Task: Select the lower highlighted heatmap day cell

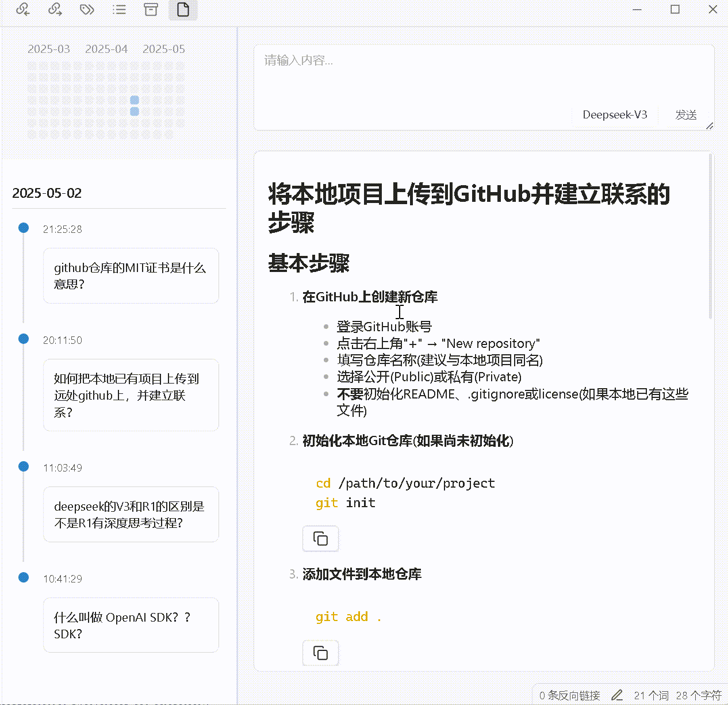Action: pyautogui.click(x=135, y=111)
